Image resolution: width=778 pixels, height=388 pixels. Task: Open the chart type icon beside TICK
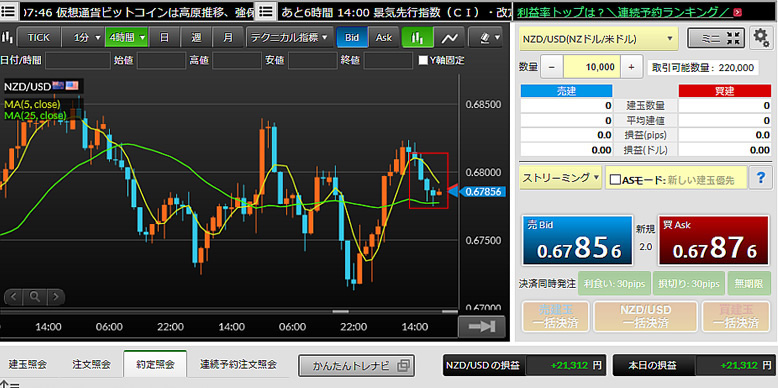click(7, 37)
